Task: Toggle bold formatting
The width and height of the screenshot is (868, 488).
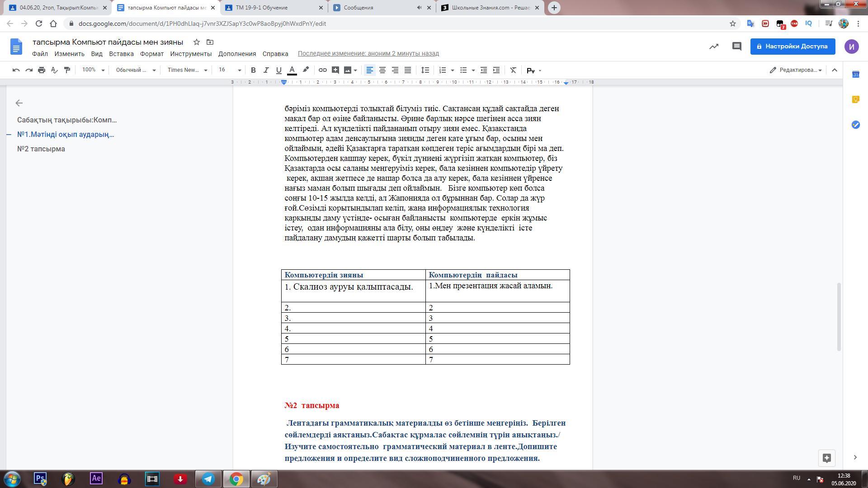Action: click(x=253, y=70)
